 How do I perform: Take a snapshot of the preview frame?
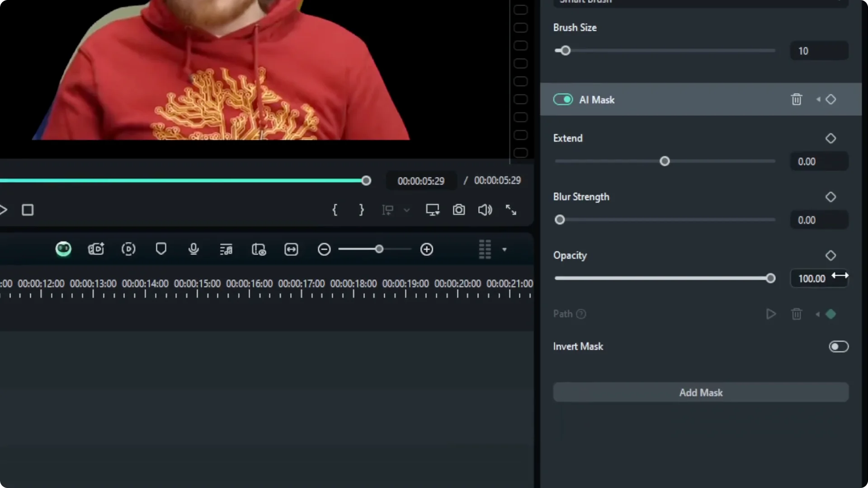[459, 210]
